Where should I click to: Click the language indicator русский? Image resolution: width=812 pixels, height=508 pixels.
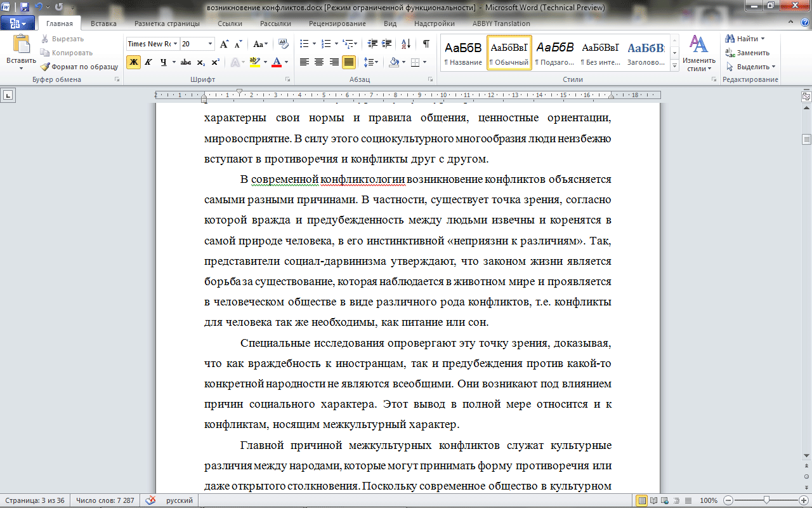click(180, 500)
